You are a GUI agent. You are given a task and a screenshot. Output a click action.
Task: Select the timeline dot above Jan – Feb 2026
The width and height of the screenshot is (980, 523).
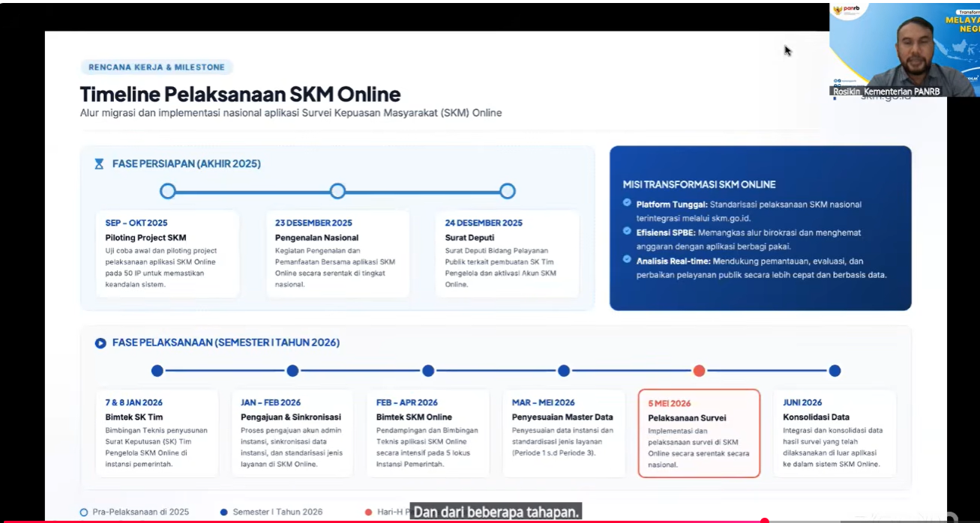292,371
